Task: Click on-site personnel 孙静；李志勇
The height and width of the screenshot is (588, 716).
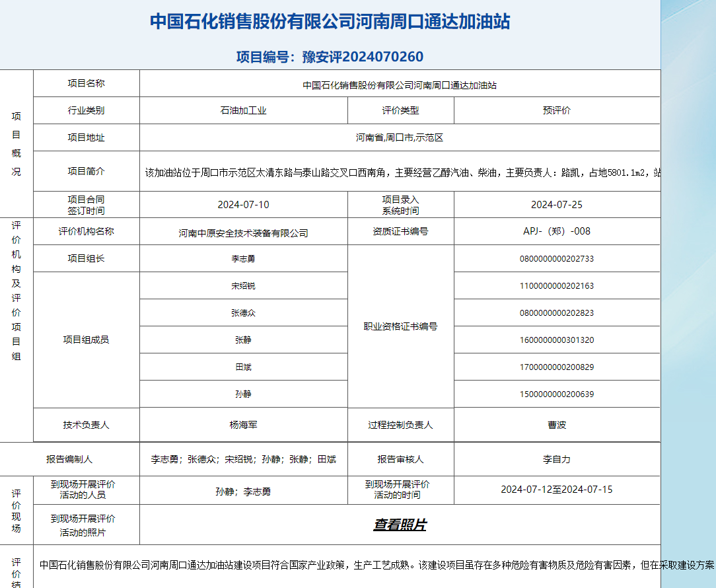Action: (243, 492)
